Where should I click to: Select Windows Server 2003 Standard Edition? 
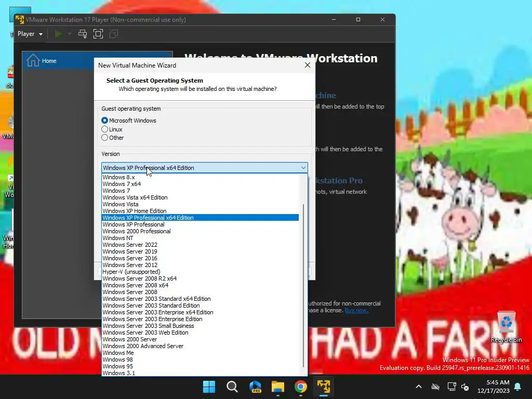200,305
